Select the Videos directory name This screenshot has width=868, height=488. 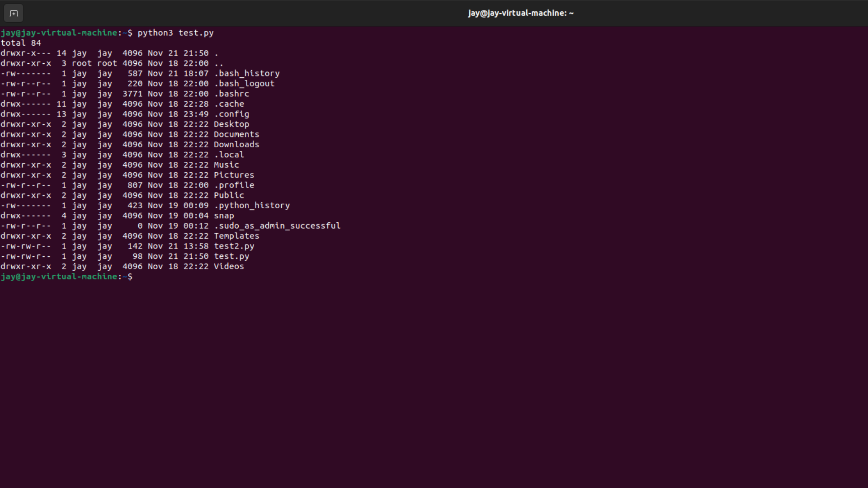coord(229,267)
